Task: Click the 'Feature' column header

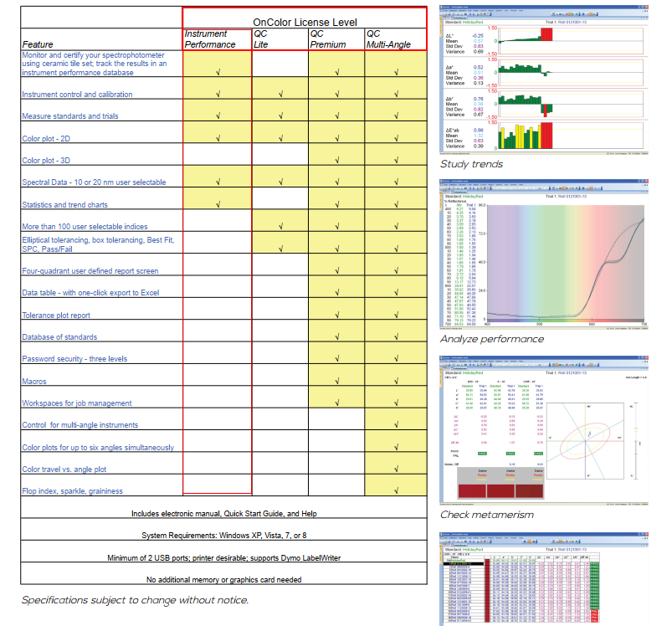Action: click(38, 44)
